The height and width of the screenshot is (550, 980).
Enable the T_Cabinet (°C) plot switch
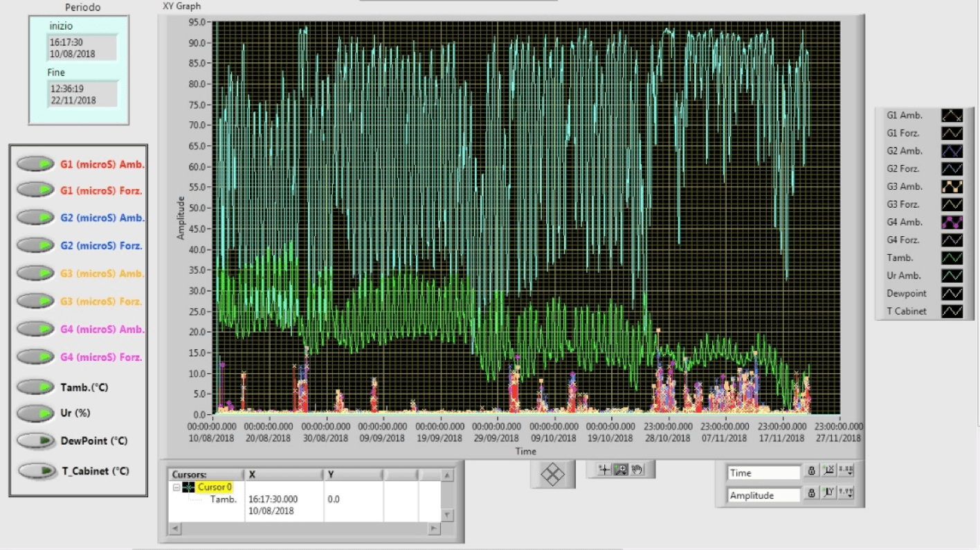(37, 471)
